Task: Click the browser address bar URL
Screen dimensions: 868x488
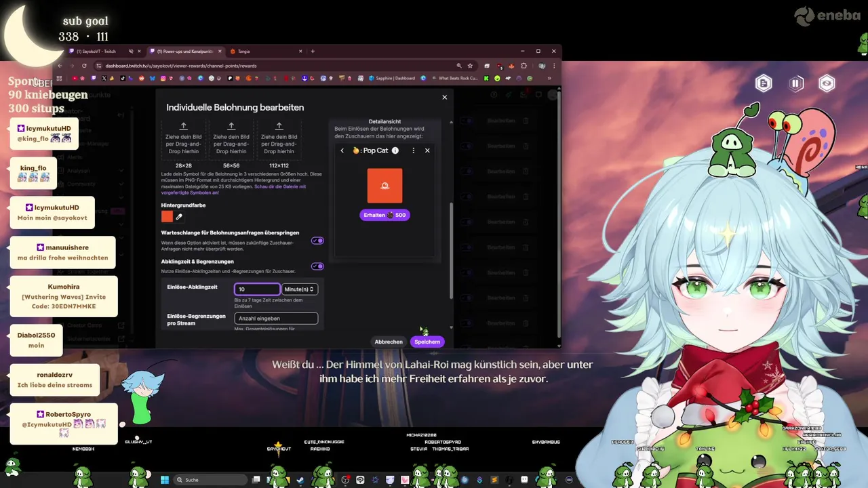Action: [x=181, y=66]
